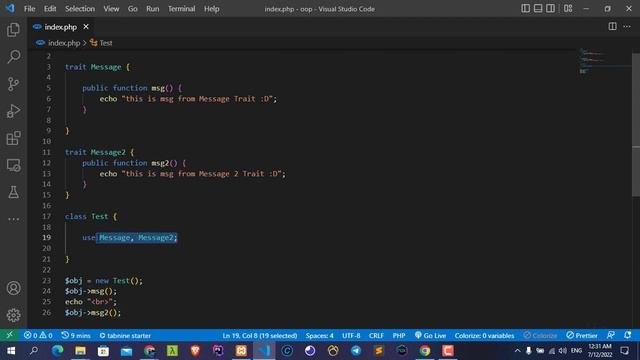Click the errors and warnings count
This screenshot has width=640, height=360.
pyautogui.click(x=38, y=336)
